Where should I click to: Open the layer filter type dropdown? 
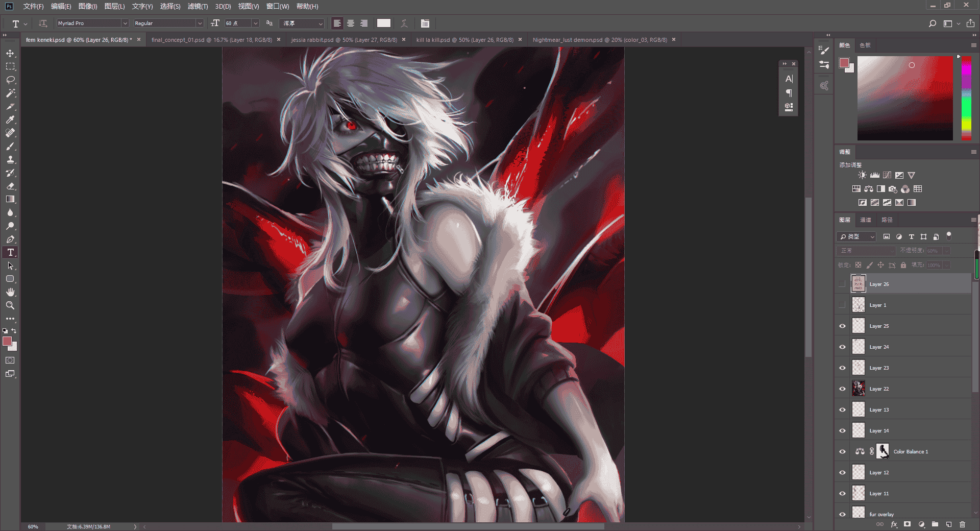pos(856,236)
